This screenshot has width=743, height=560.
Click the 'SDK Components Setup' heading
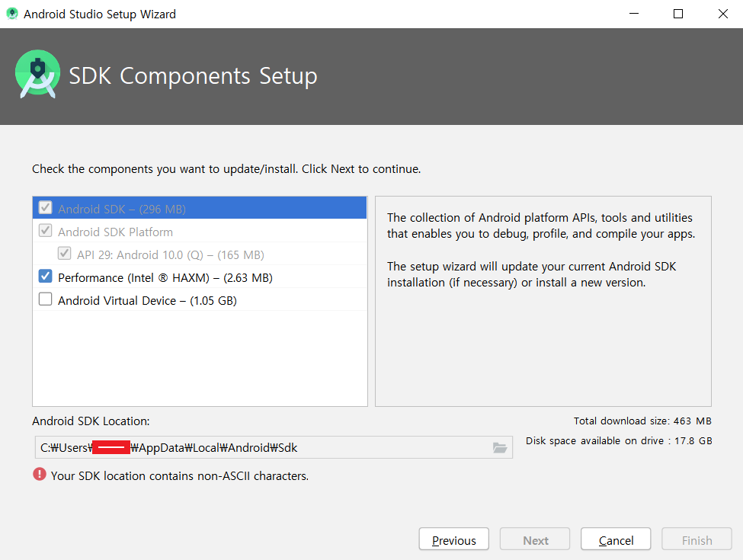pyautogui.click(x=193, y=75)
